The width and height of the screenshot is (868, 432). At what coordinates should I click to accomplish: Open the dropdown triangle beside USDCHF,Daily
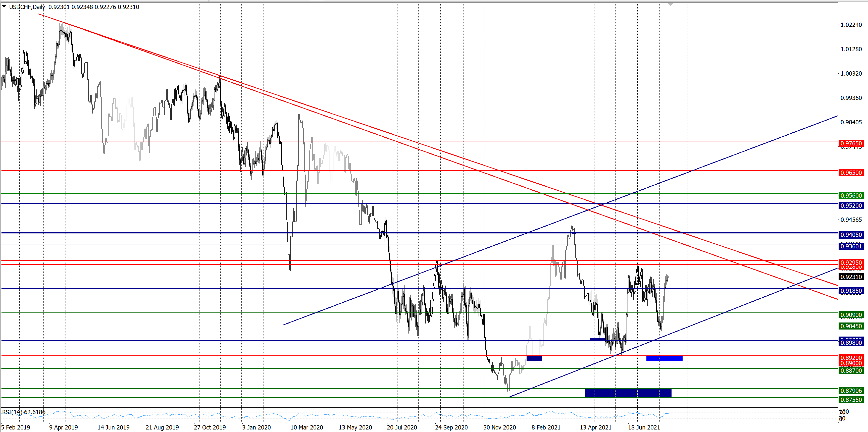tap(4, 6)
